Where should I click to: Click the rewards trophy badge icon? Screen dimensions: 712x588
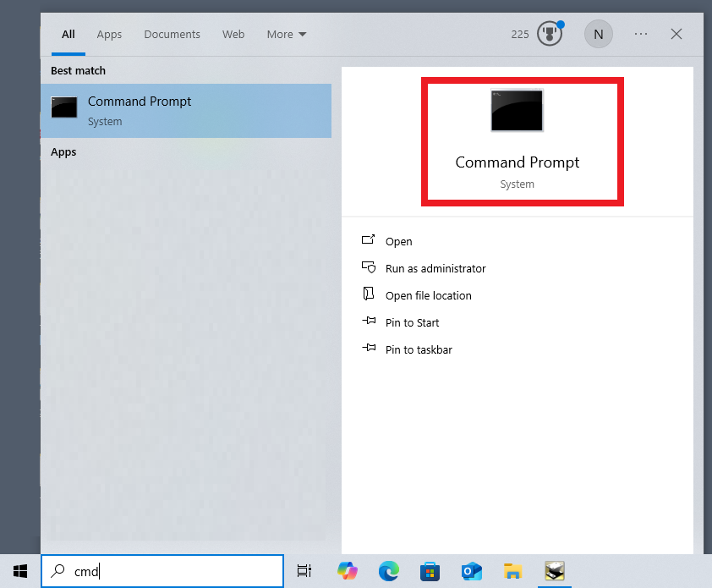pyautogui.click(x=550, y=35)
